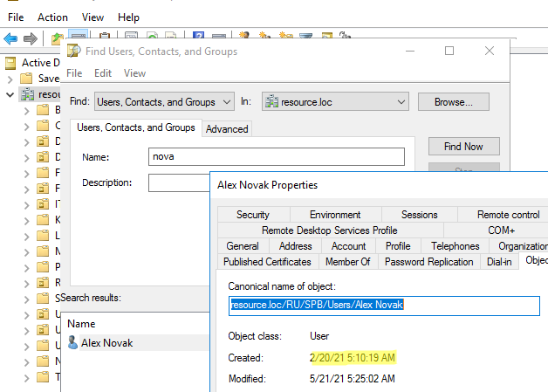This screenshot has width=548, height=392.
Task: Click the folder icon of tree item P
Action: coord(43,267)
